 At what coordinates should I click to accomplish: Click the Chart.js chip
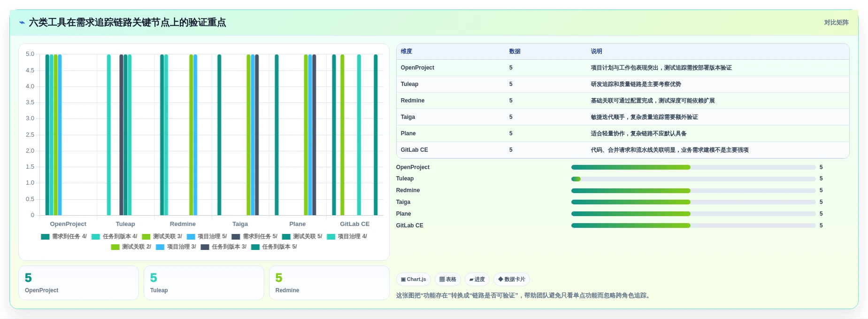tap(414, 280)
